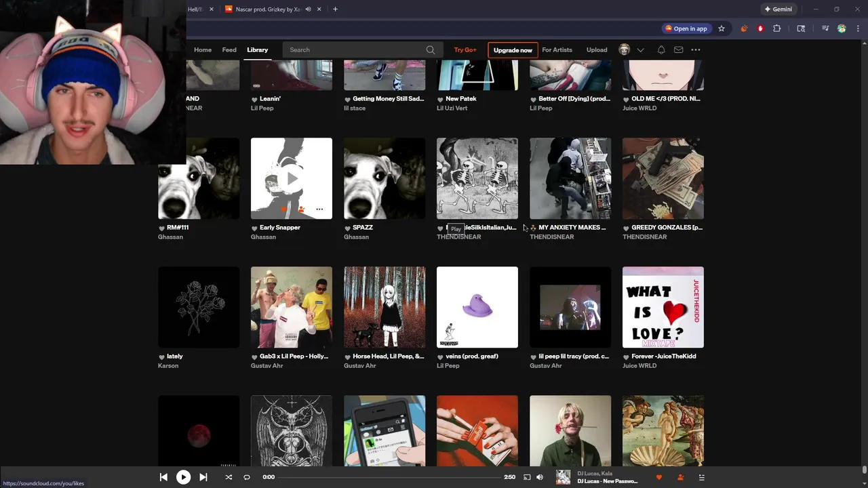This screenshot has width=868, height=488.
Task: Toggle like heart beside RM#111
Action: [161, 228]
